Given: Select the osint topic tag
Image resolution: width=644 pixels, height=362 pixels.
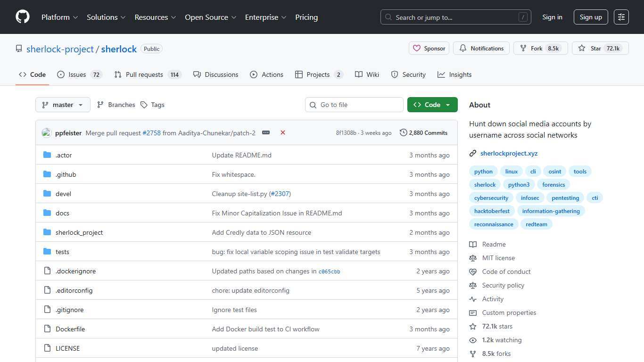Looking at the screenshot, I should point(554,171).
